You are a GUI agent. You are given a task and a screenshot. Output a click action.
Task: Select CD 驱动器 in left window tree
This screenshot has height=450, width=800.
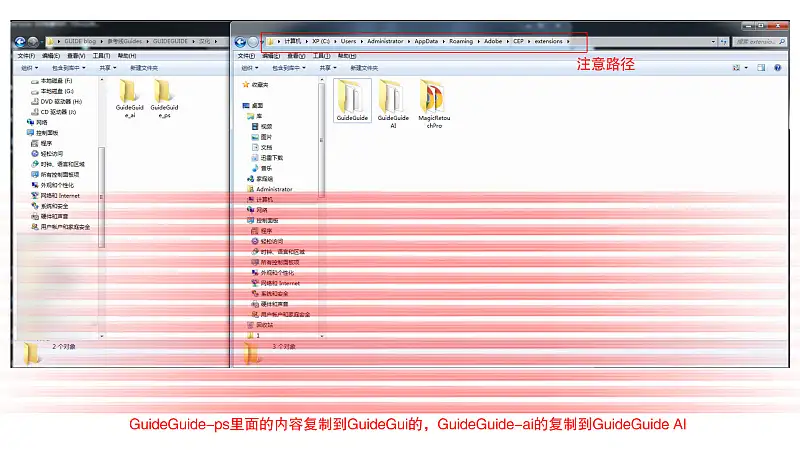click(x=54, y=112)
